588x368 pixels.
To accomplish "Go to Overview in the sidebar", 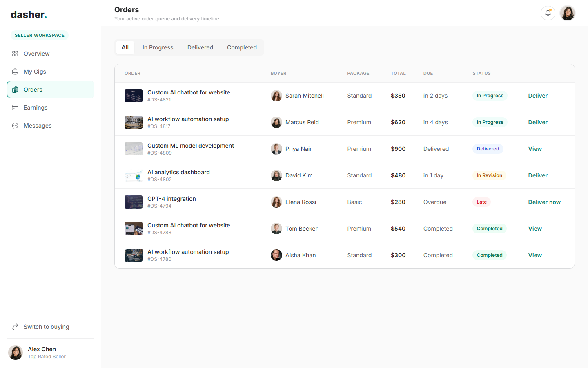I will (x=51, y=54).
